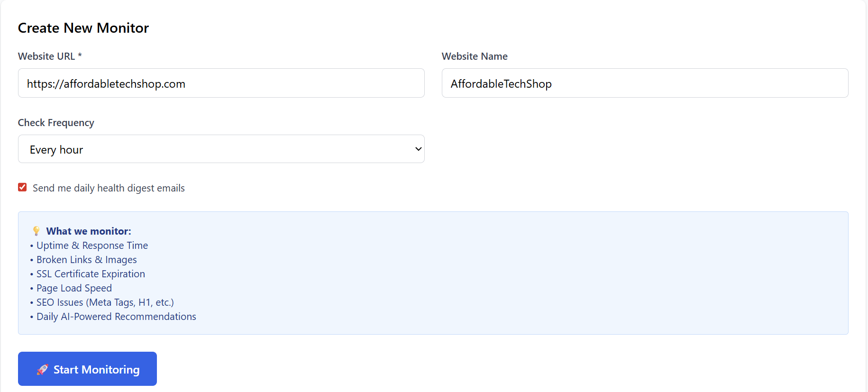The height and width of the screenshot is (392, 868).
Task: Click the Check Frequency label
Action: tap(56, 123)
